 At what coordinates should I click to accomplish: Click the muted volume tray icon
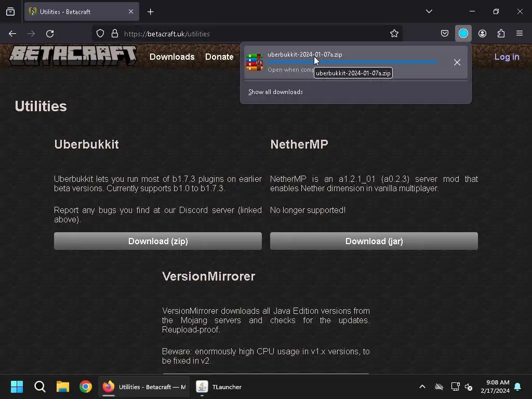point(469,387)
